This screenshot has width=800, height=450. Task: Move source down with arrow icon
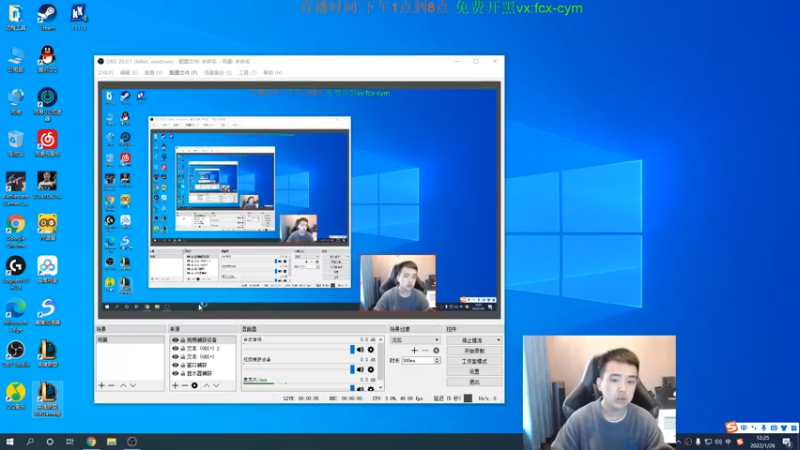pyautogui.click(x=216, y=385)
